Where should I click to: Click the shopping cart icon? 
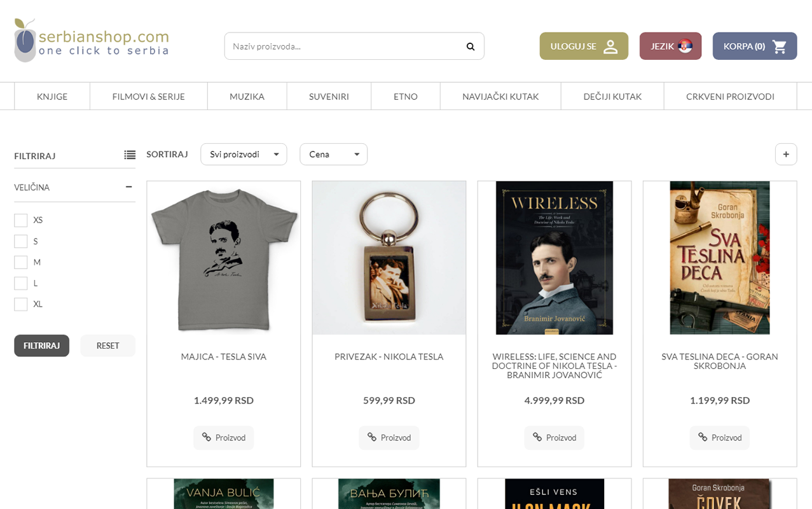780,46
